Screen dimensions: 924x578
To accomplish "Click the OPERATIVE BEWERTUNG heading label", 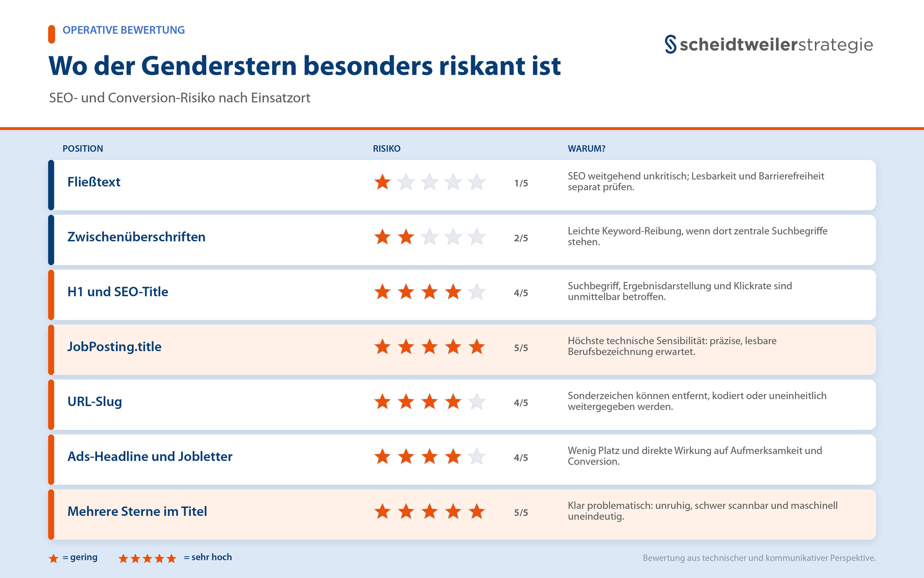I will tap(124, 30).
